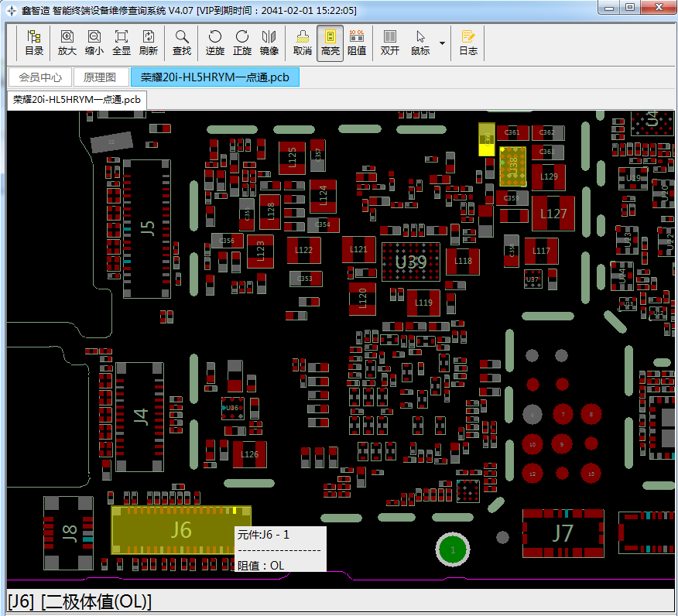Click capacitor C362
This screenshot has width=678, height=616.
pyautogui.click(x=548, y=132)
